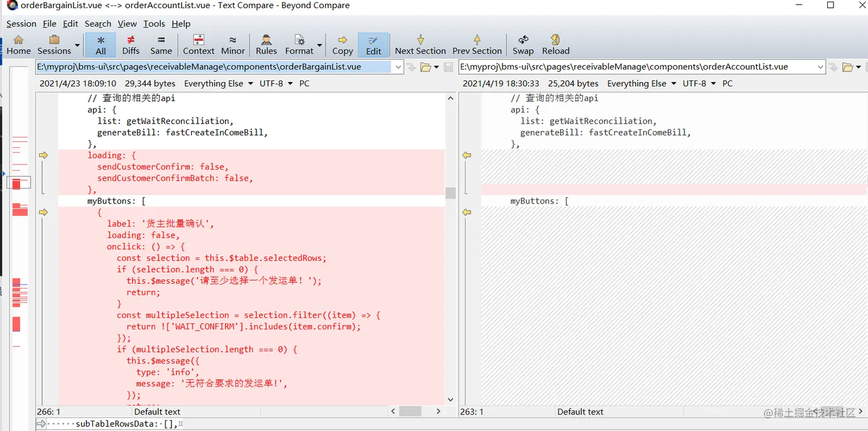The image size is (868, 431).
Task: Open the Rules dialog
Action: tap(266, 45)
